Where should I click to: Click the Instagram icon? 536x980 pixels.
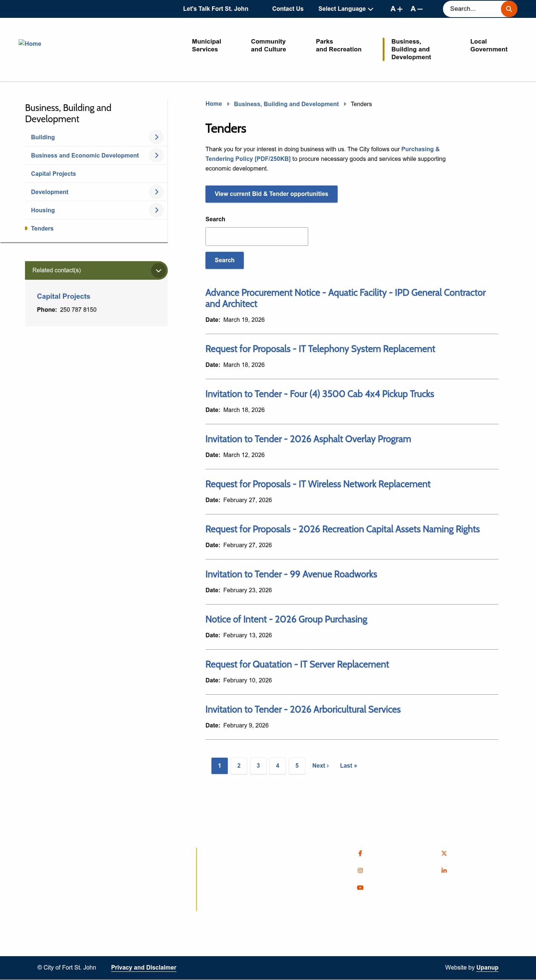(x=360, y=870)
